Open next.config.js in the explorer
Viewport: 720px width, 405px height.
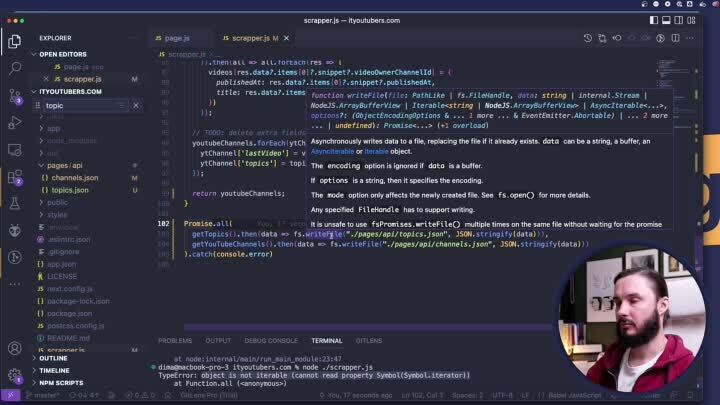click(x=70, y=289)
